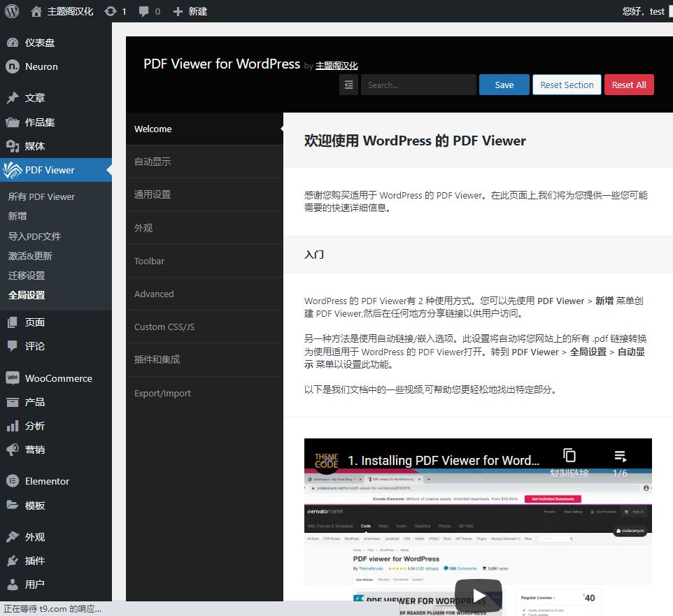Screen dimensions: 673x616
Task: Open 模板 templates folder icon
Action: click(13, 505)
